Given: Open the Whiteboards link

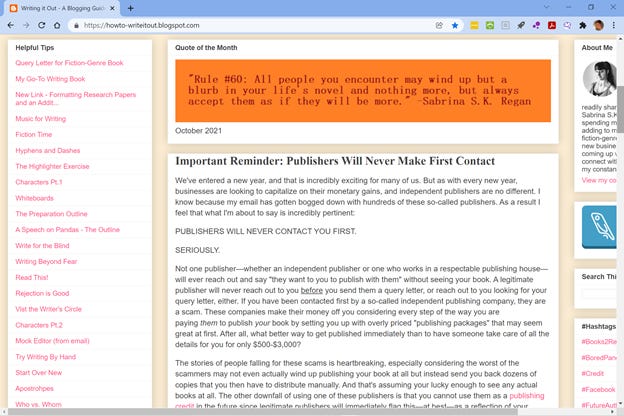Looking at the screenshot, I should (x=34, y=198).
